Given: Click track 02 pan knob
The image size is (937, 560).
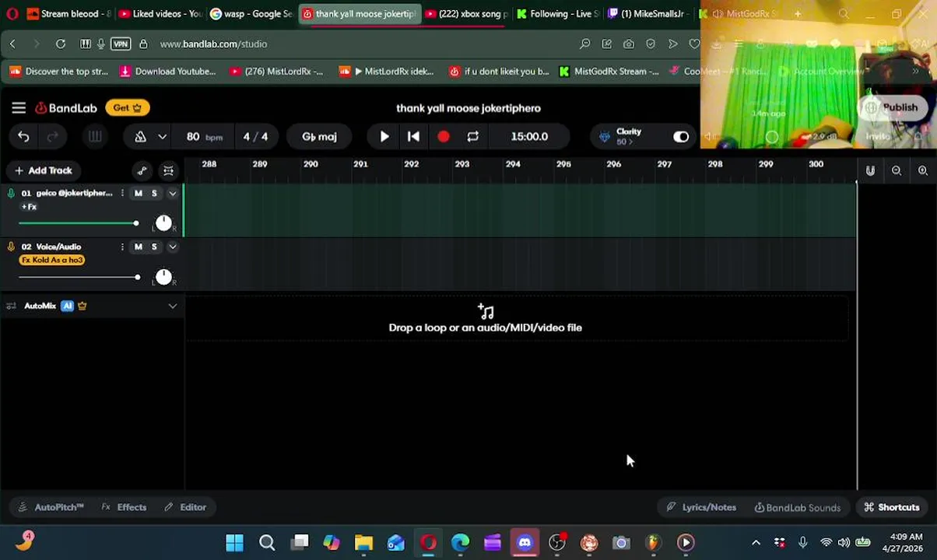Looking at the screenshot, I should [x=163, y=278].
